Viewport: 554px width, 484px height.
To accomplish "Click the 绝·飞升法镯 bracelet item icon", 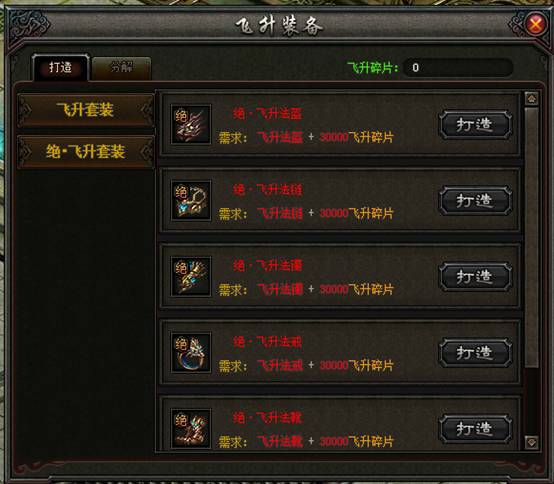I will pos(191,277).
